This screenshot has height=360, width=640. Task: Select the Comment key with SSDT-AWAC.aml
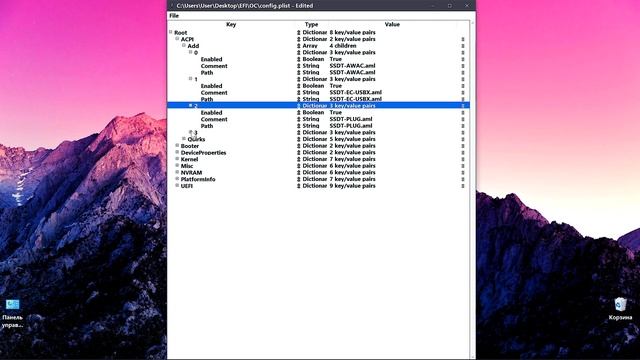point(214,66)
